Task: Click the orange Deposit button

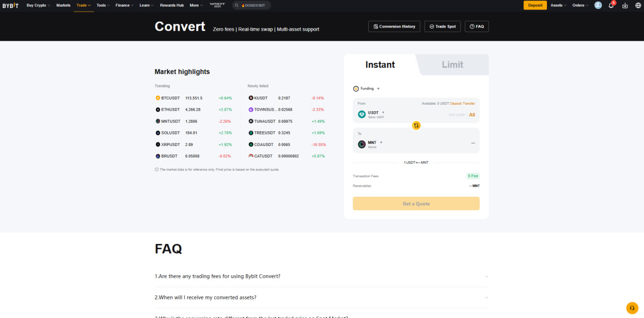Action: click(x=535, y=5)
